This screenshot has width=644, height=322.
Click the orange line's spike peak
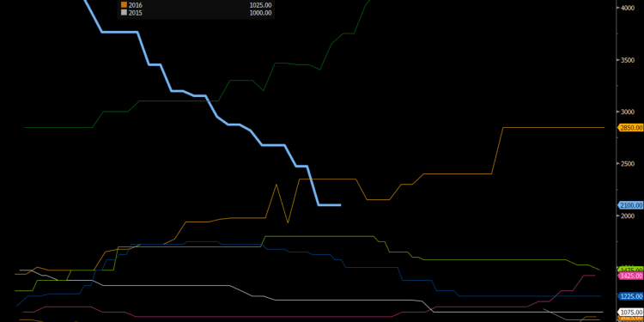276,185
